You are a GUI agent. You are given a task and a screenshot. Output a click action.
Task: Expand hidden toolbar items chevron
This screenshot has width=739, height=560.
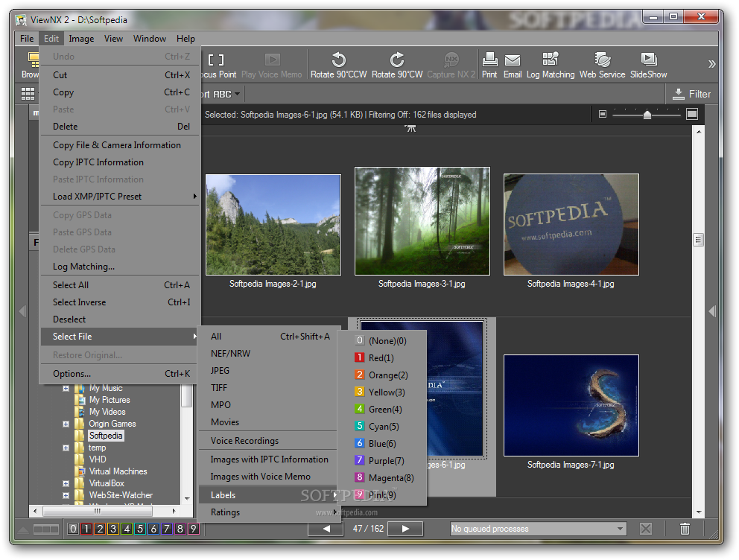711,64
